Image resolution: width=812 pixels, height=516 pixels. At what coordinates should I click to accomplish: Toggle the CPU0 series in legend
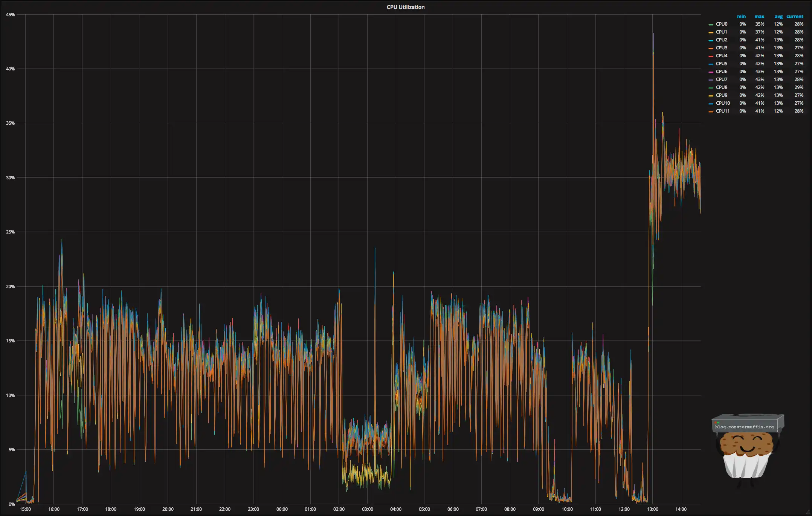tap(721, 24)
